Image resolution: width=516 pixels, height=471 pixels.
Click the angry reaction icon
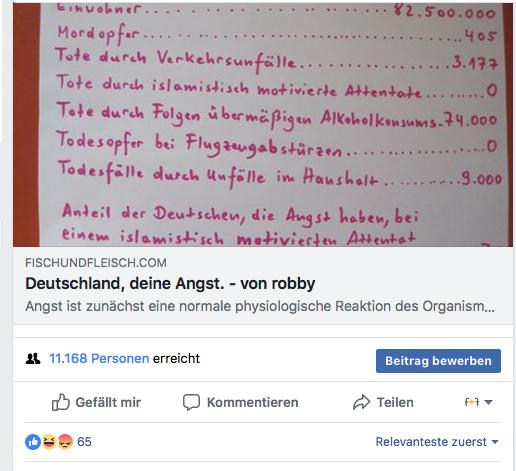click(65, 442)
